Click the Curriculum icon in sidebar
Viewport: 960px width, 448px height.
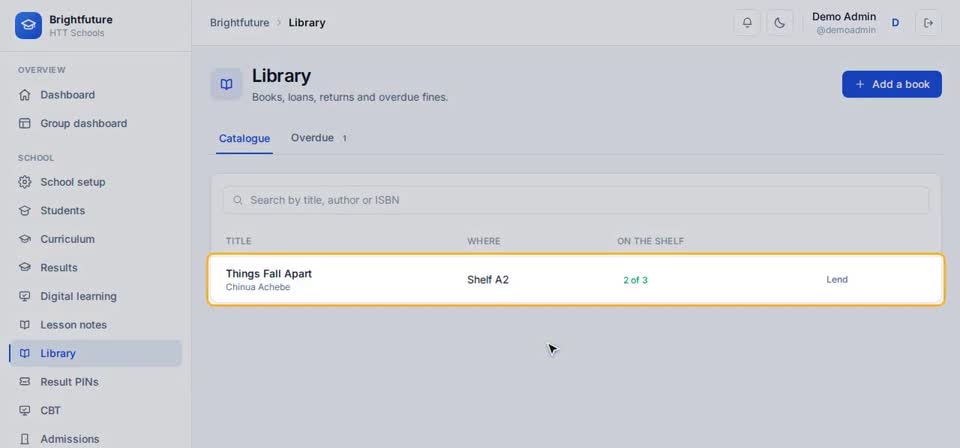[24, 239]
